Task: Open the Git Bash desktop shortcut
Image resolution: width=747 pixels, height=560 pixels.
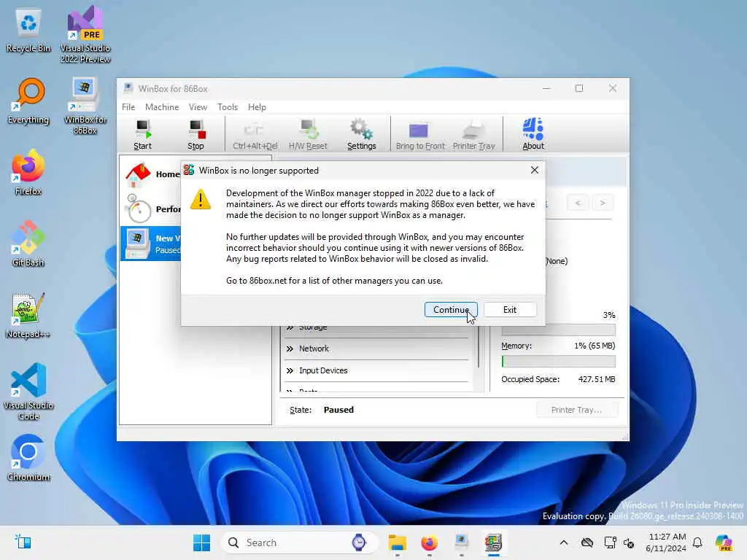Action: [28, 244]
